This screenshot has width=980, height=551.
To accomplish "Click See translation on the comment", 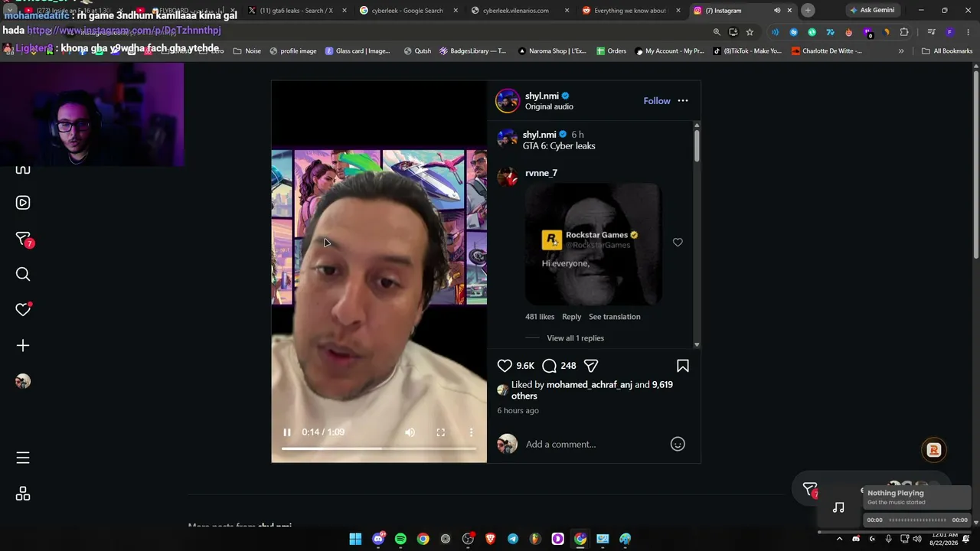I will [x=615, y=317].
